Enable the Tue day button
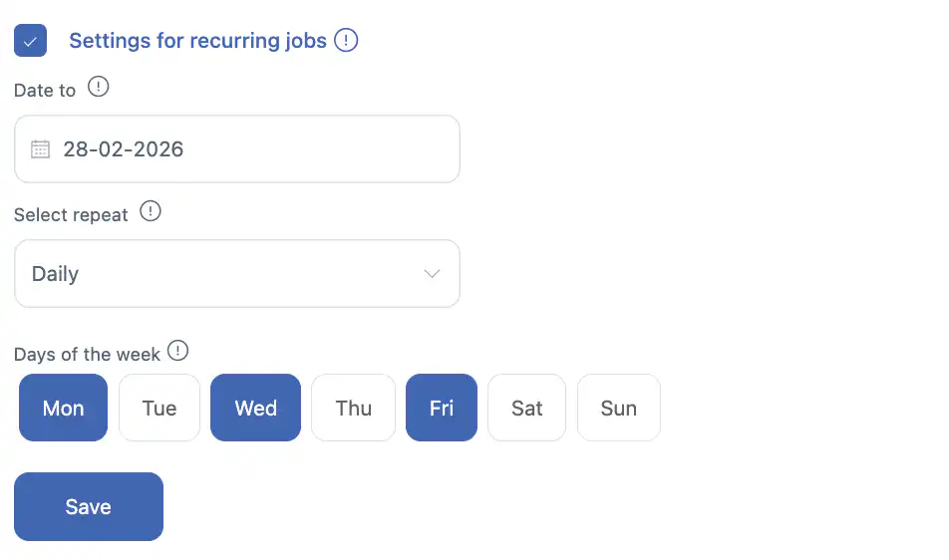 click(159, 408)
